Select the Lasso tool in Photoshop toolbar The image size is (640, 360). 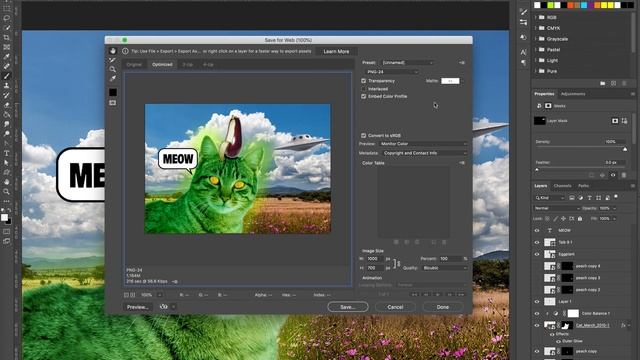click(x=7, y=18)
